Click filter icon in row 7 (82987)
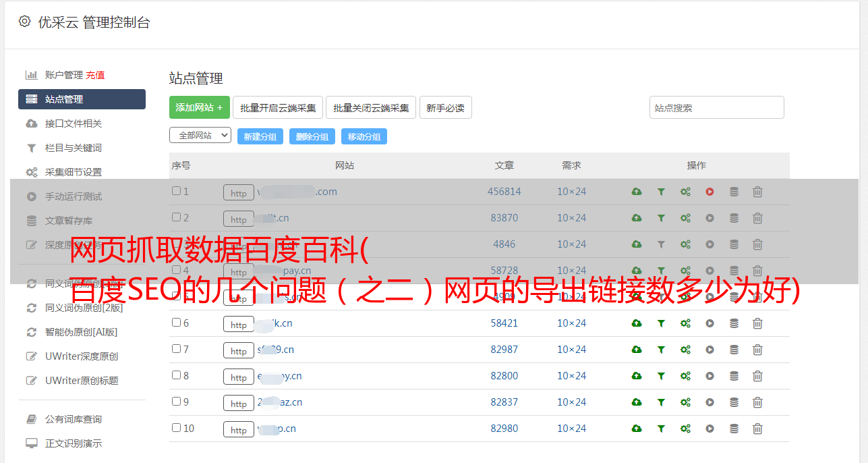The height and width of the screenshot is (463, 868). 661,350
